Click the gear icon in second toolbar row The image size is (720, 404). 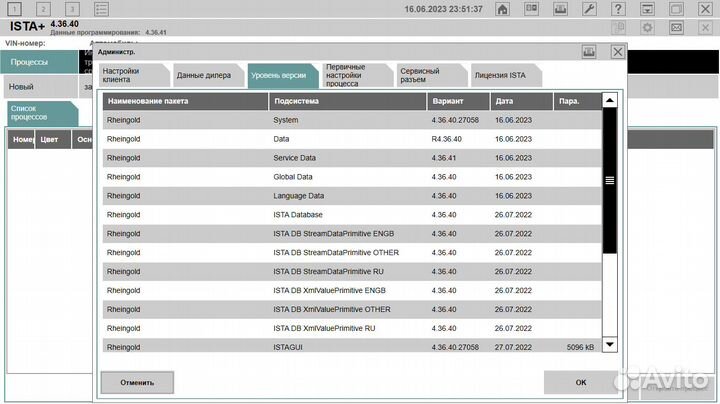click(x=647, y=28)
